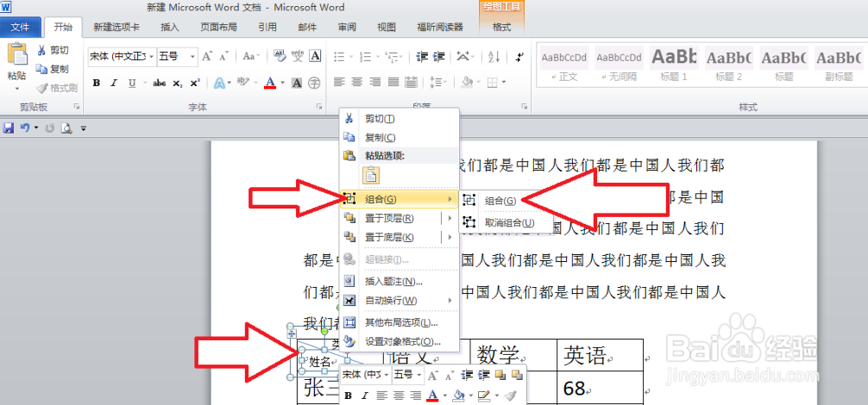Choose 取消组合(U) in the submenu
868x405 pixels.
coord(506,222)
